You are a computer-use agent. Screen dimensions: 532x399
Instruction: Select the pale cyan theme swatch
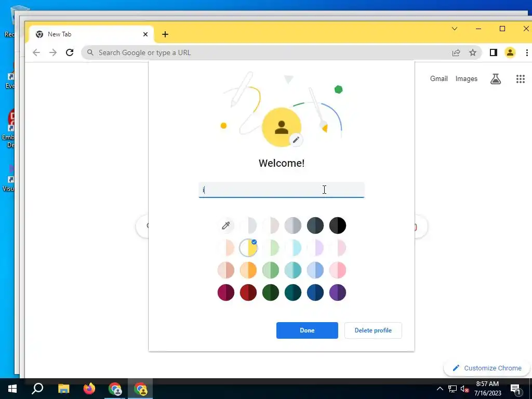pos(293,248)
